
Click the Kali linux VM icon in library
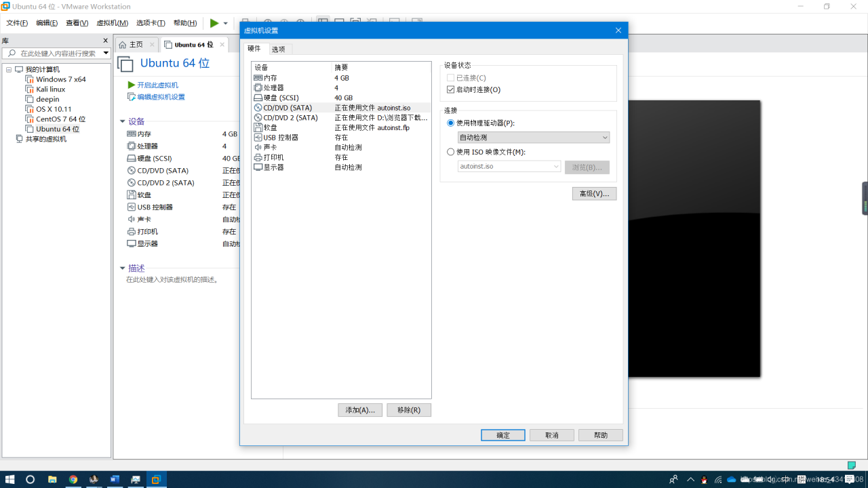coord(30,89)
